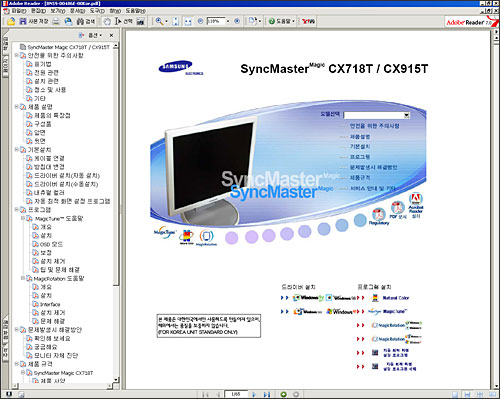Click the round plus zoom-in button
Image resolution: width=500 pixels, height=399 pixels.
pos(237,21)
